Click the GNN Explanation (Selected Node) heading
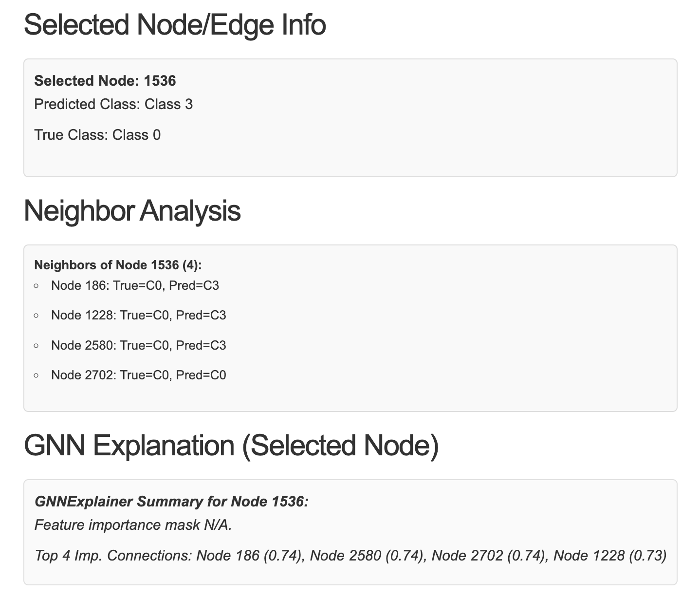This screenshot has width=700, height=598. coord(231,445)
